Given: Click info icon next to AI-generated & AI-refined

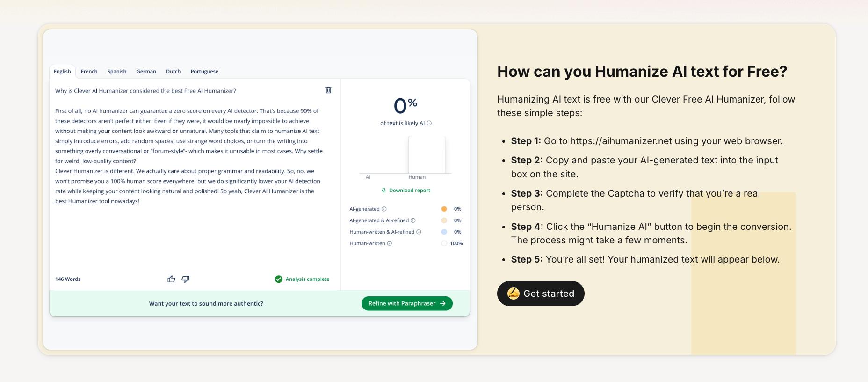Looking at the screenshot, I should (x=413, y=220).
